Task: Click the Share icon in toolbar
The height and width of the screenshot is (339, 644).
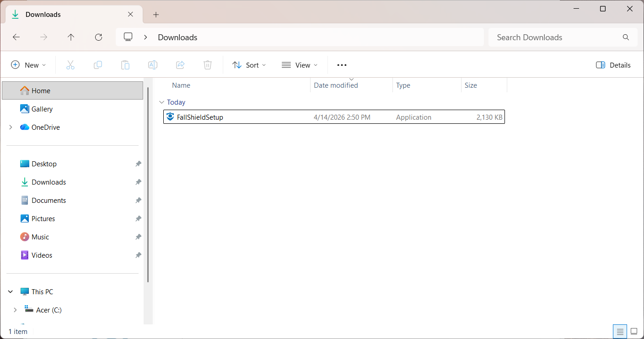Action: (180, 65)
